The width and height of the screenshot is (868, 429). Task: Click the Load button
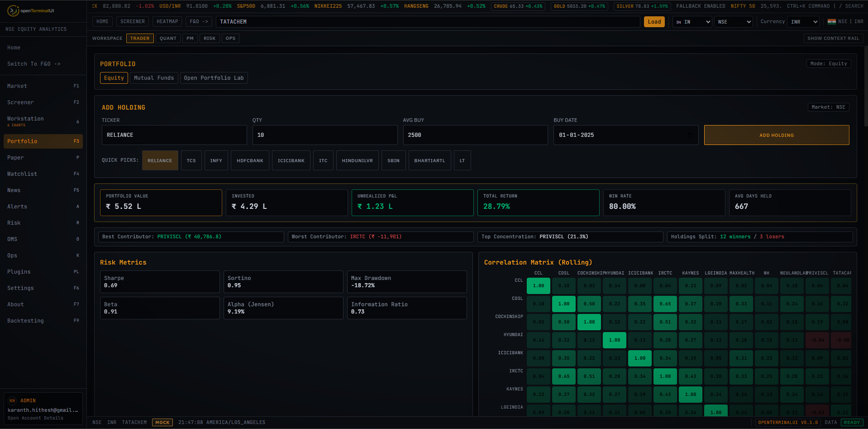[654, 22]
